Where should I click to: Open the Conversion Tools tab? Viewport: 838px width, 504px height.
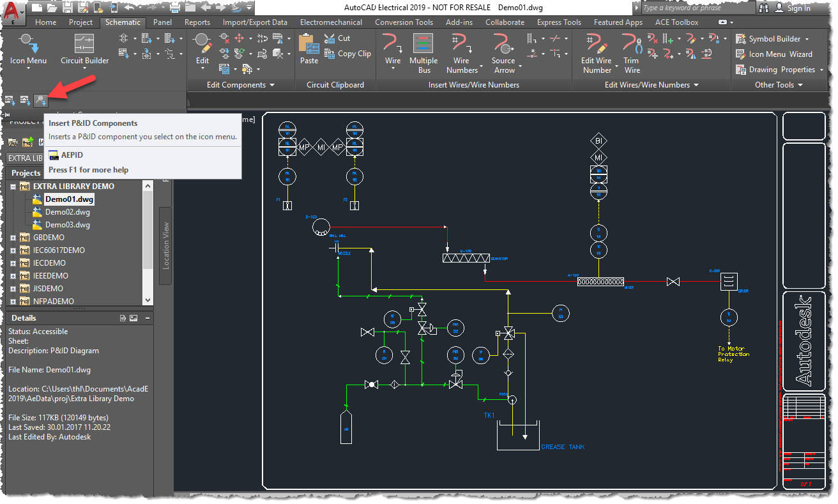pyautogui.click(x=404, y=22)
